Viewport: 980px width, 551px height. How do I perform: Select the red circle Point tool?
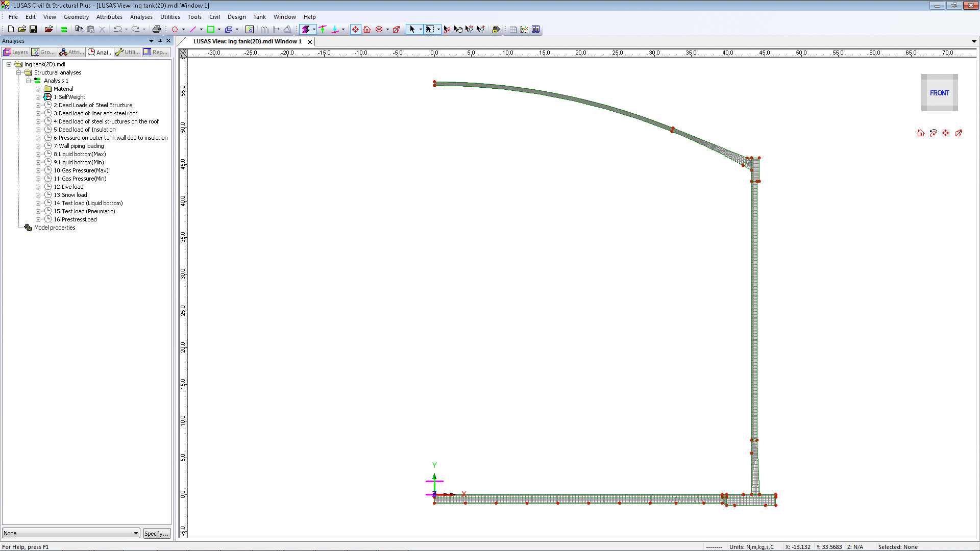(175, 29)
